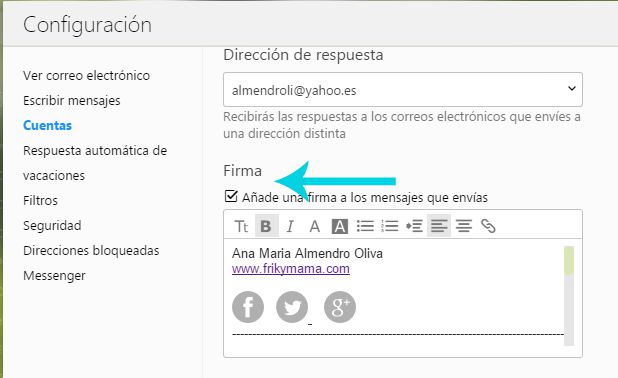Open 'Ver correo electrónico' settings
Screen dimensions: 618x378
(86, 75)
